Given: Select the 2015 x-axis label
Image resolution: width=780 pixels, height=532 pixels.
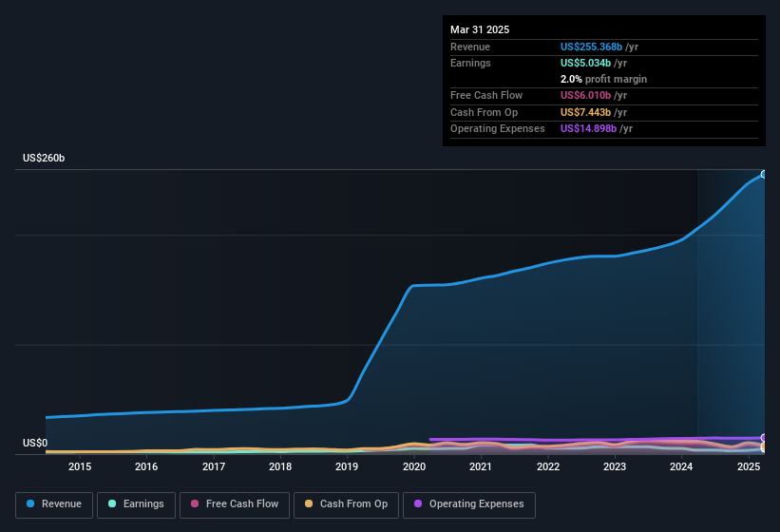Looking at the screenshot, I should (80, 466).
